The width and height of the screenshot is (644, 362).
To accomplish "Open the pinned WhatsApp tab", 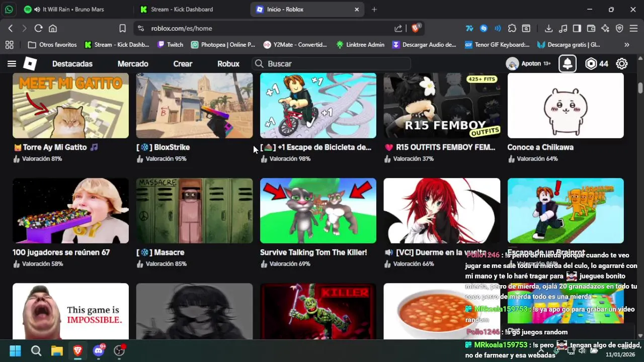I will point(9,10).
